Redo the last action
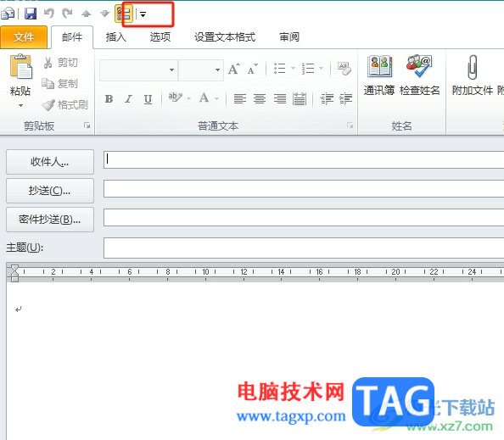 coord(68,14)
